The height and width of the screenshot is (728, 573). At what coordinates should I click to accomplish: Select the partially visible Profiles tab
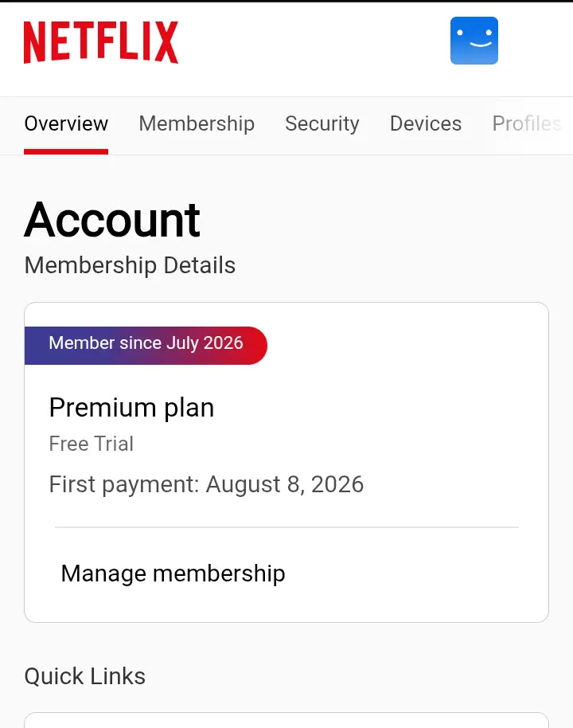[x=527, y=123]
